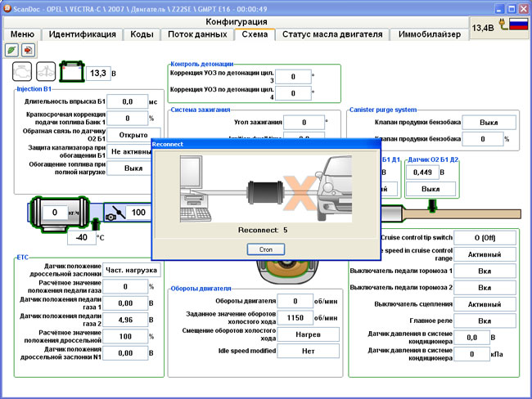Click the green leaf toolbar icon
Viewport: 532px width, 399px height.
(11, 49)
